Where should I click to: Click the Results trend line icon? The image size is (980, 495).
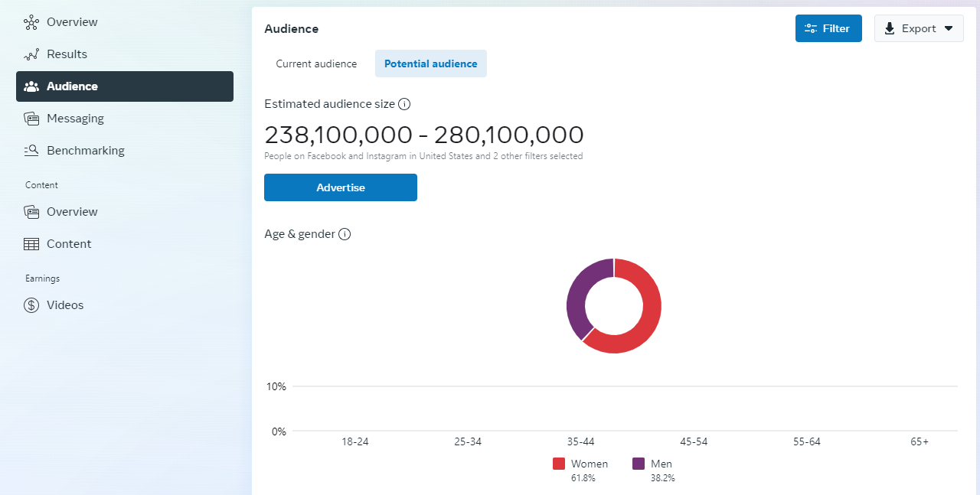click(x=31, y=54)
